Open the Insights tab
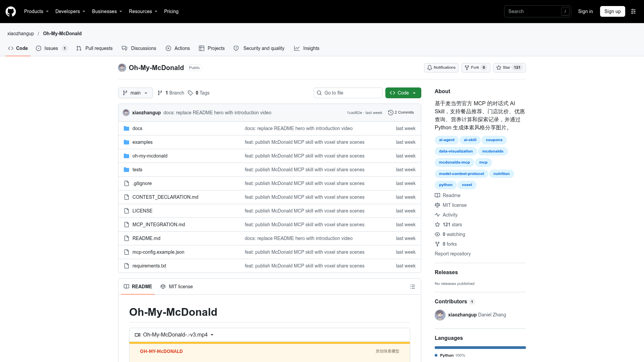644x362 pixels. coord(307,48)
